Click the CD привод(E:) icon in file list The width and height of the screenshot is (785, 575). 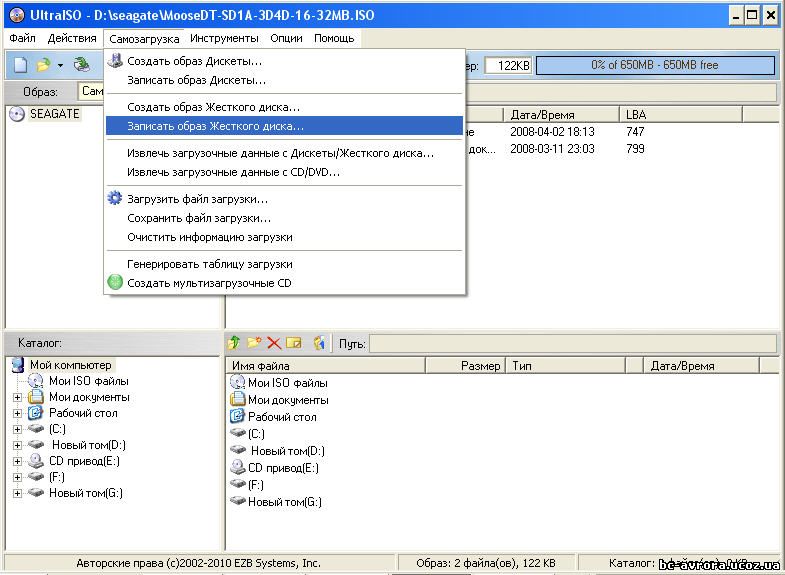pos(237,467)
